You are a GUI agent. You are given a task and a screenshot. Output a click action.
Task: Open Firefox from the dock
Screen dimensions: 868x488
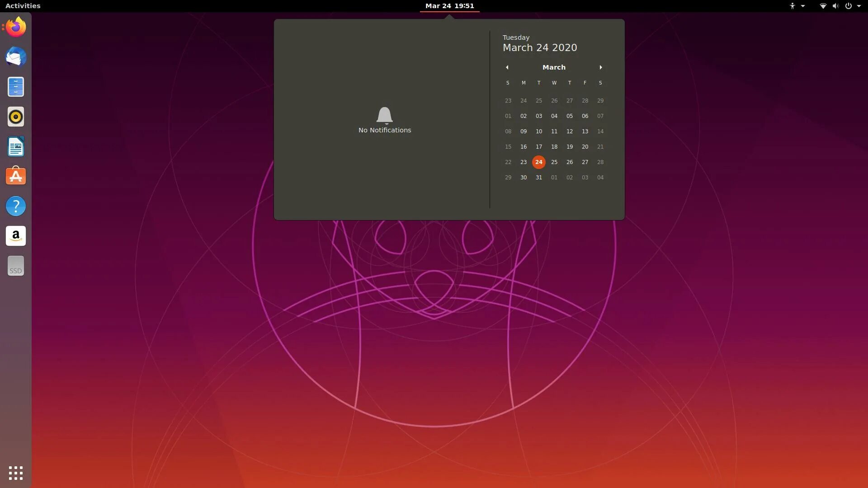(x=16, y=27)
